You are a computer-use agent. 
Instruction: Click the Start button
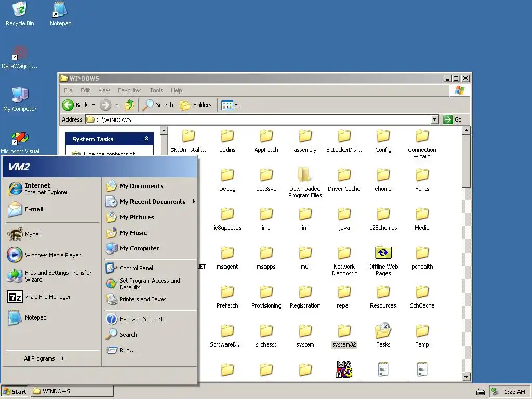tap(15, 392)
